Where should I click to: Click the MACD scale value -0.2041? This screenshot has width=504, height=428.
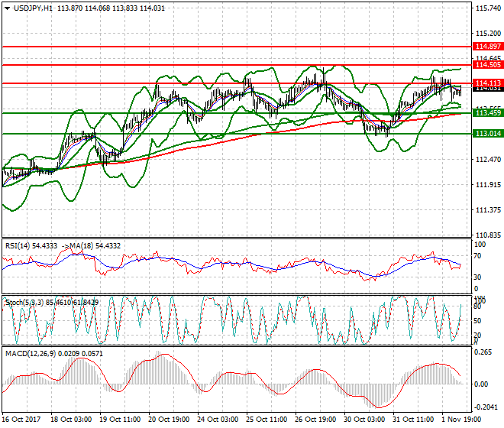(x=484, y=407)
